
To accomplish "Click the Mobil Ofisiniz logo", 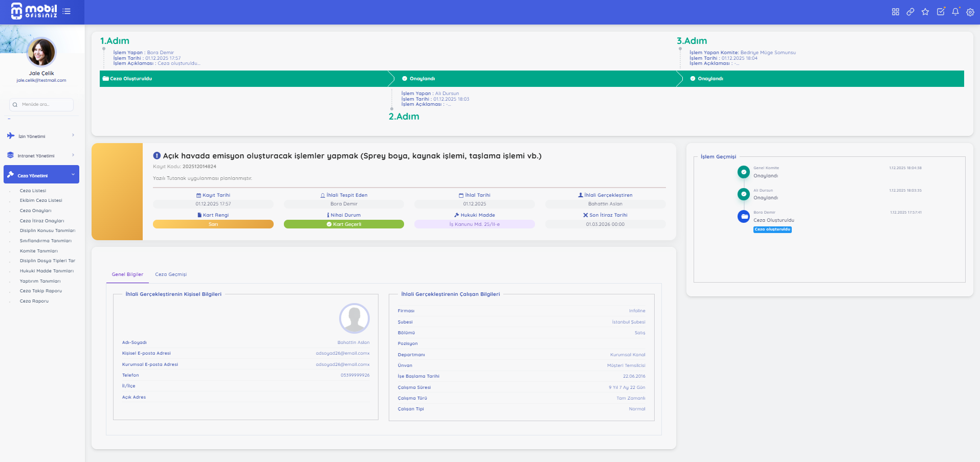I will click(34, 11).
